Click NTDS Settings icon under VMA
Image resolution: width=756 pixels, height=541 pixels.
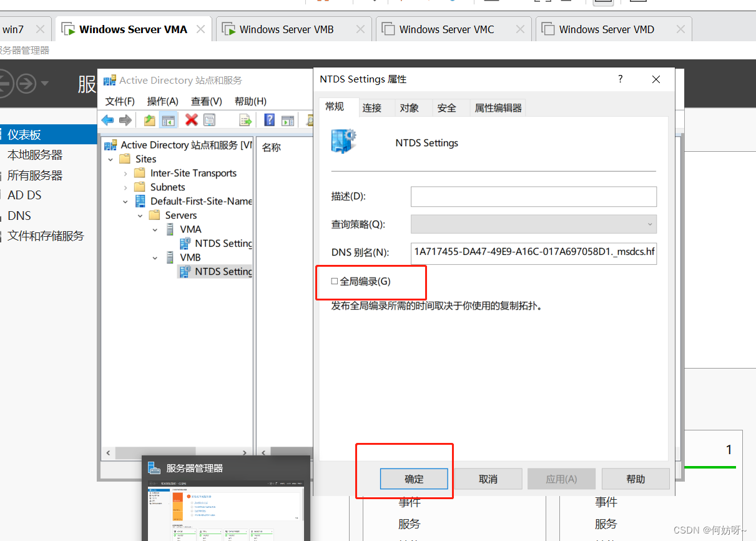tap(185, 243)
